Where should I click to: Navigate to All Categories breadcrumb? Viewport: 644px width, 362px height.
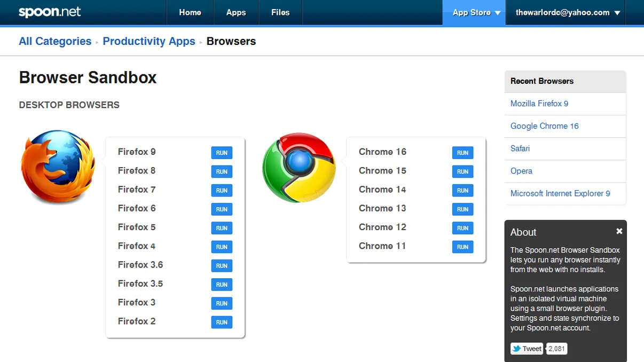[x=55, y=41]
